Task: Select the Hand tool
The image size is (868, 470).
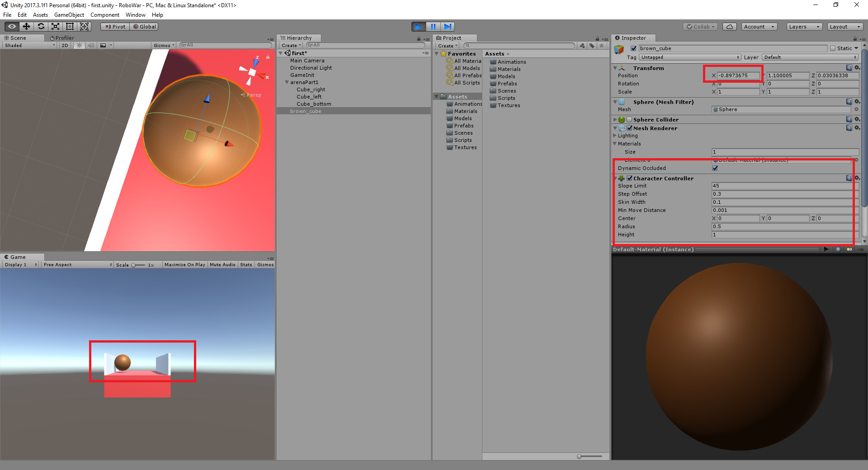Action: [11, 26]
